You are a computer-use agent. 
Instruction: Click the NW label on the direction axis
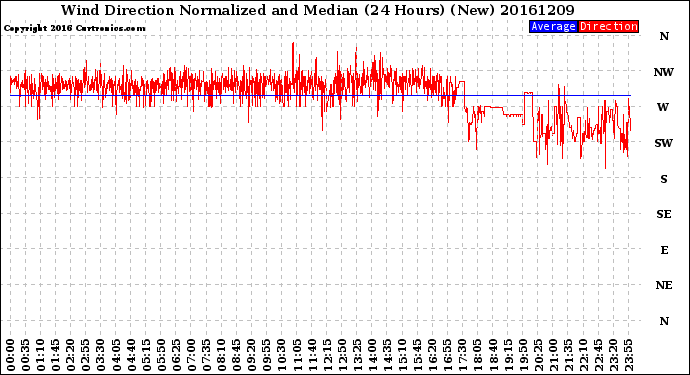664,72
